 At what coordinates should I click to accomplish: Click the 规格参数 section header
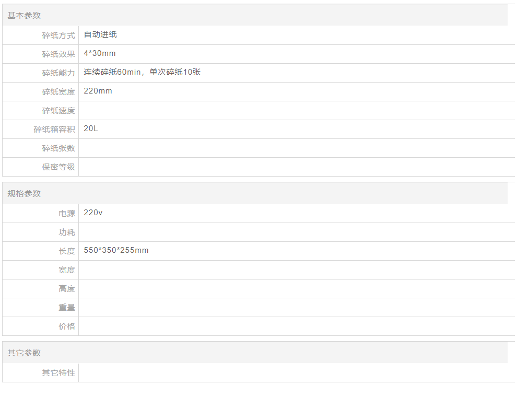click(24, 194)
